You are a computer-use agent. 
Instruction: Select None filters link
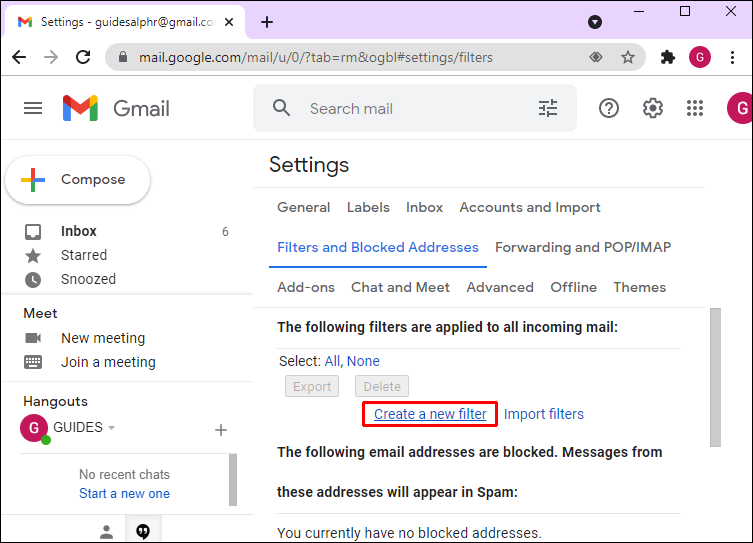pyautogui.click(x=363, y=361)
